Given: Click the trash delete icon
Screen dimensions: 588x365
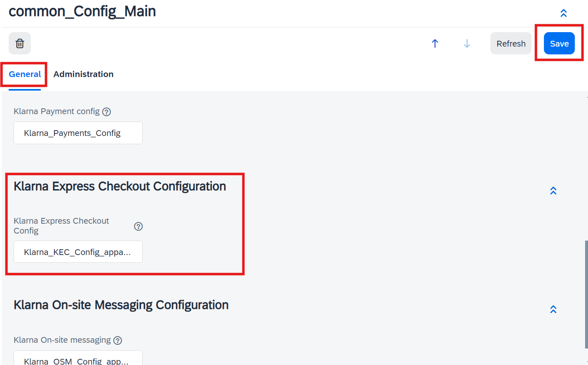Looking at the screenshot, I should click(20, 43).
